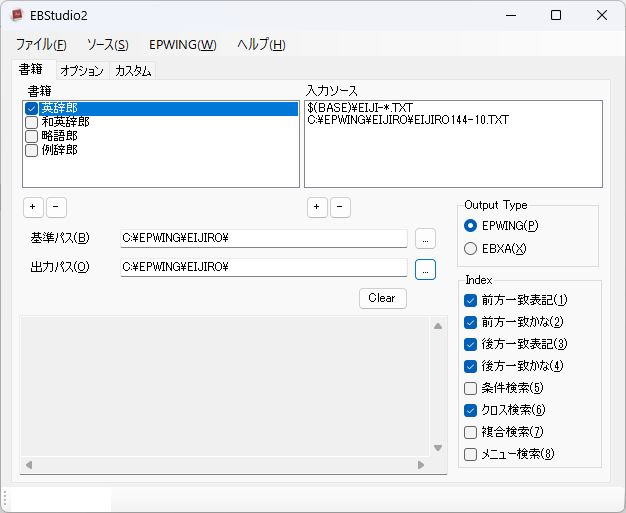The height and width of the screenshot is (513, 626).
Task: Click the log pane scroll right arrow
Action: [421, 465]
